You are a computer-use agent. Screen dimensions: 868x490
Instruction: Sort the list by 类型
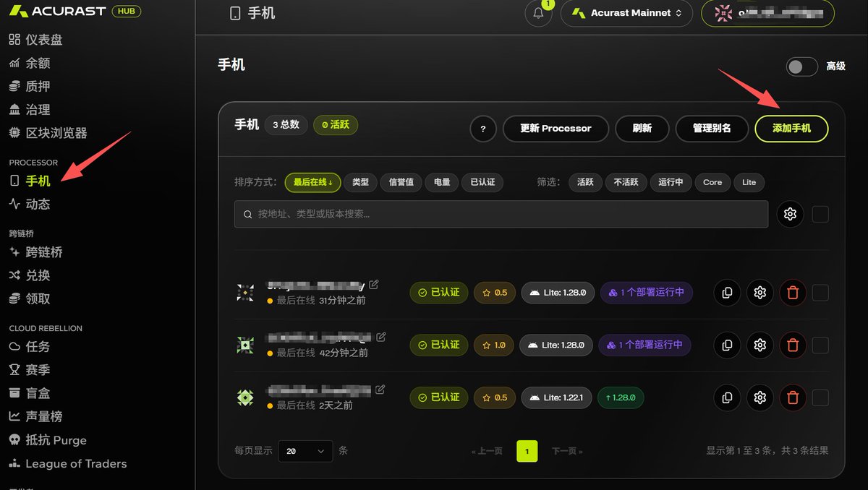pyautogui.click(x=360, y=182)
